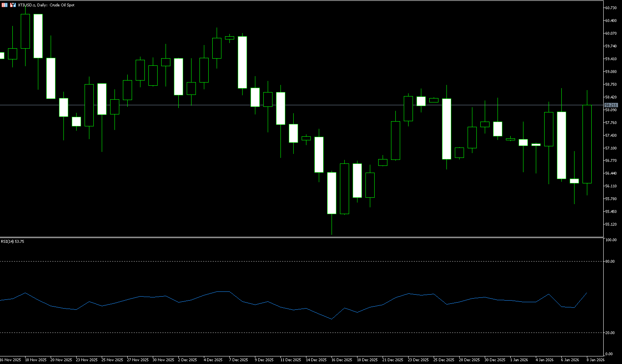Click the current price tag 58.211
Screen dimensions: 622x364
(611, 105)
